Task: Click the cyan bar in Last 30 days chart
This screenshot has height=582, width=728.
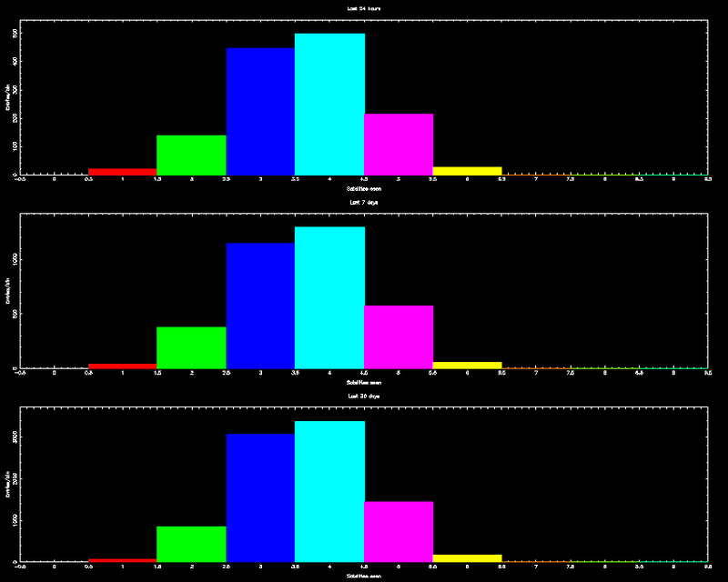Action: tap(329, 491)
